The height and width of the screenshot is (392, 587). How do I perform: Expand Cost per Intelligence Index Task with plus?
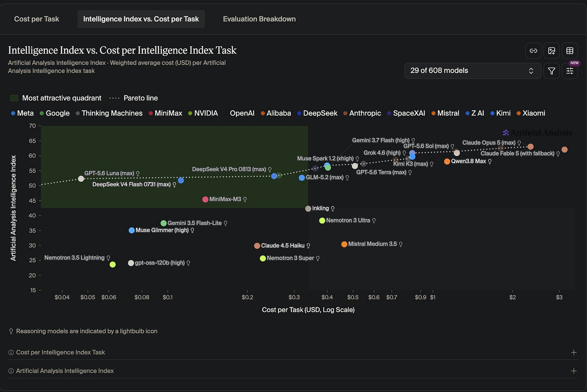pyautogui.click(x=574, y=353)
